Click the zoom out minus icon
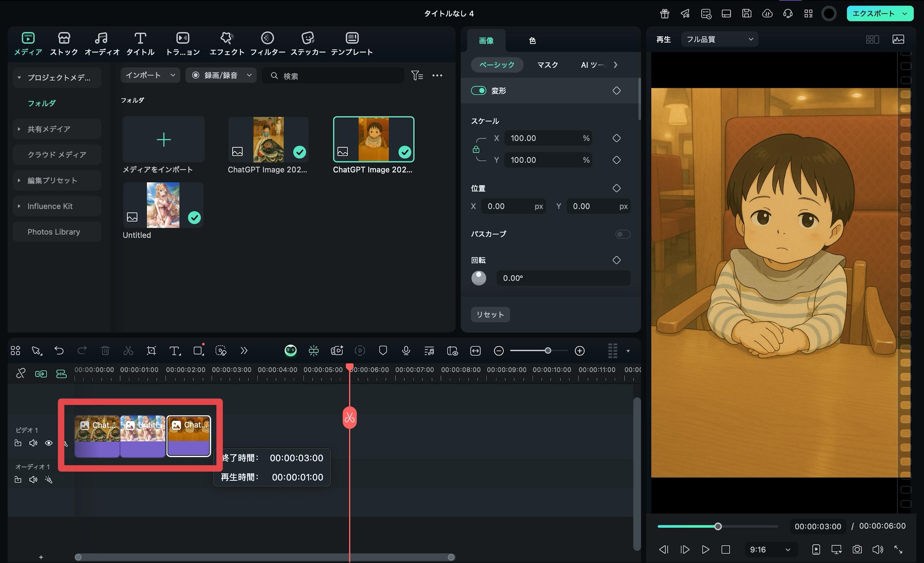This screenshot has width=924, height=563. click(x=499, y=351)
